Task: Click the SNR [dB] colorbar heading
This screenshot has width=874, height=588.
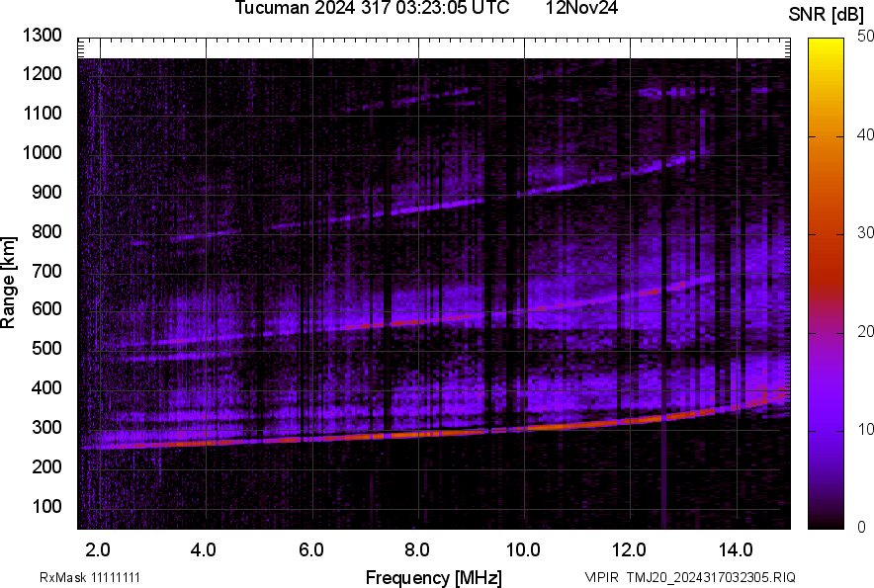Action: point(826,14)
